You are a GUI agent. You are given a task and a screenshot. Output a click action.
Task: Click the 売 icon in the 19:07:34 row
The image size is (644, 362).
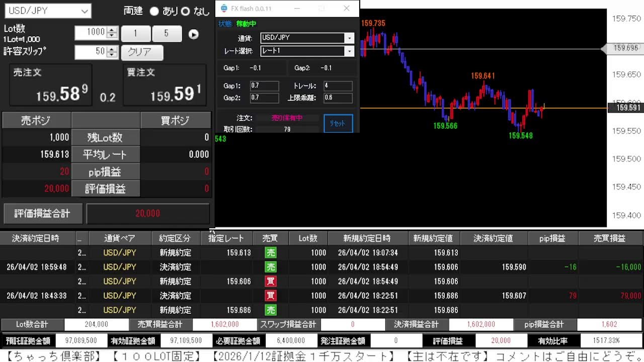(x=271, y=253)
